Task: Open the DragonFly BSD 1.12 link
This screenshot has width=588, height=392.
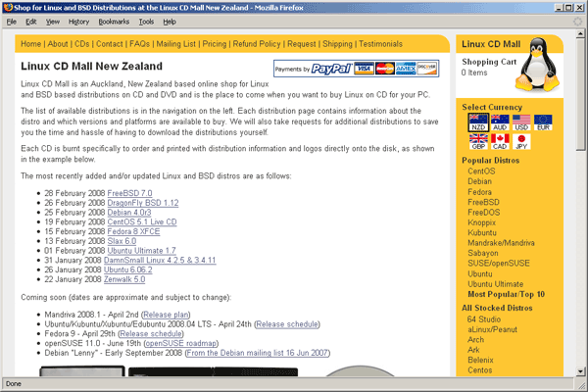Action: 143,203
